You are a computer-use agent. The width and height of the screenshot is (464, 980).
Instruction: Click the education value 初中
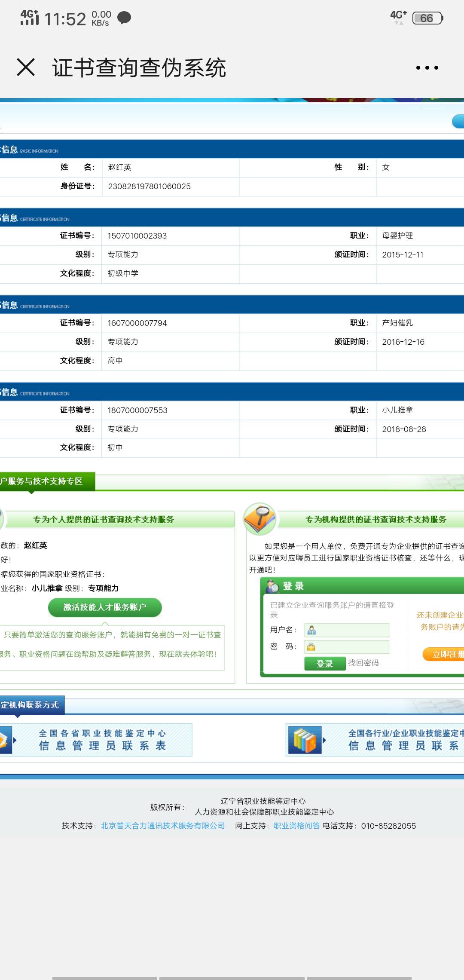[115, 447]
